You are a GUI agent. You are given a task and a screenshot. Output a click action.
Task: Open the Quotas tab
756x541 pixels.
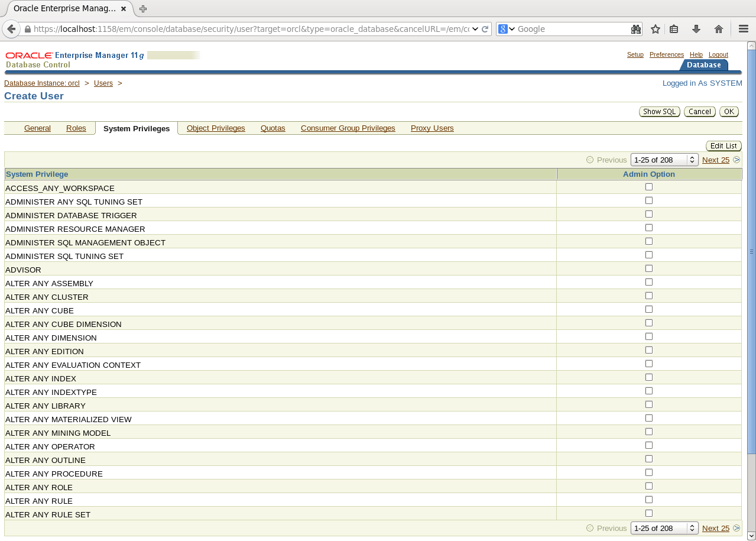(273, 128)
